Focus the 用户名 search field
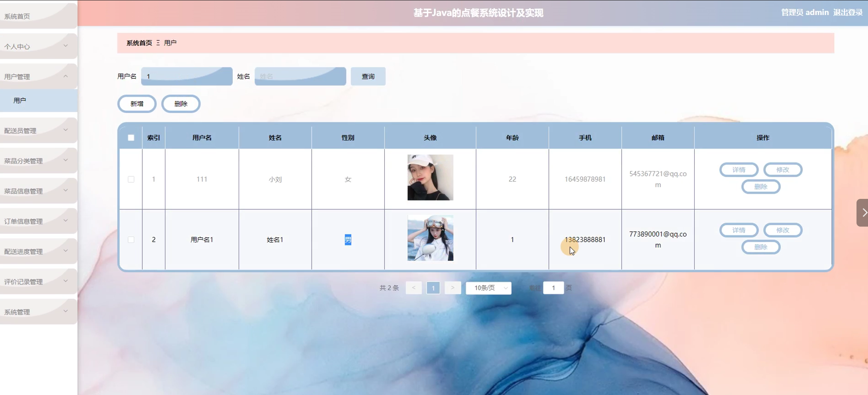The width and height of the screenshot is (868, 395). point(187,76)
